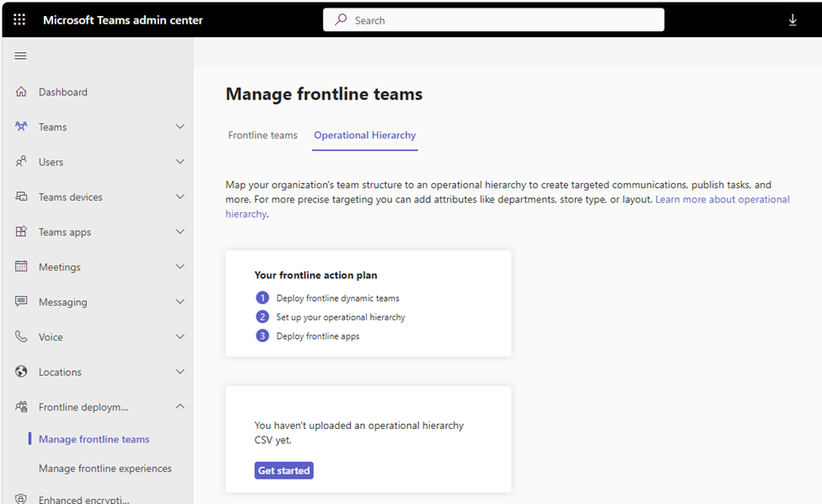This screenshot has width=822, height=504.
Task: Click the Locations globe icon
Action: tap(21, 372)
